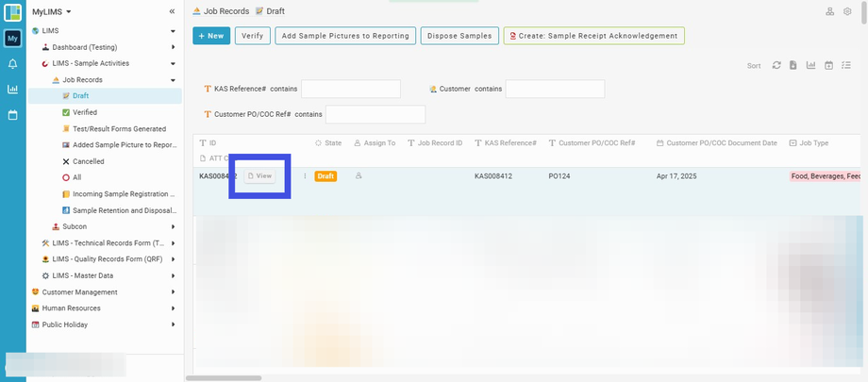Expand Customer Management arrow
The height and width of the screenshot is (382, 868).
tap(173, 291)
